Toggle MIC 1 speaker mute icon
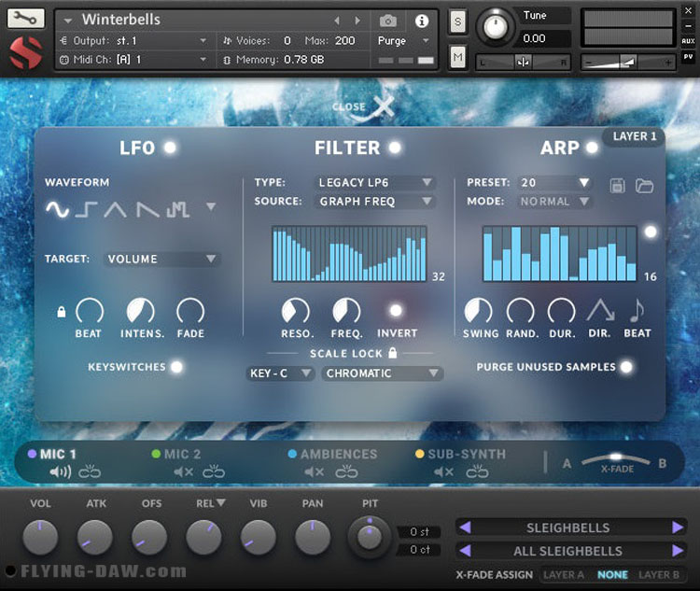 tap(61, 471)
